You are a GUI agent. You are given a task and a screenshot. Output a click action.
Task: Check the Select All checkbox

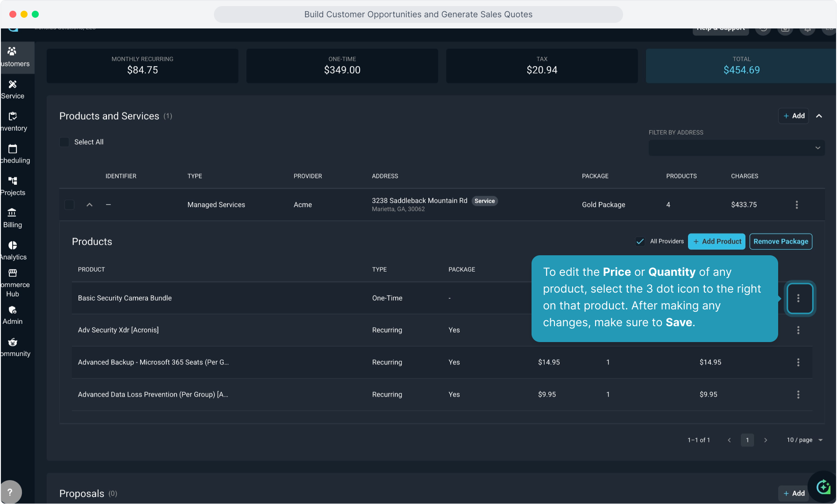64,142
